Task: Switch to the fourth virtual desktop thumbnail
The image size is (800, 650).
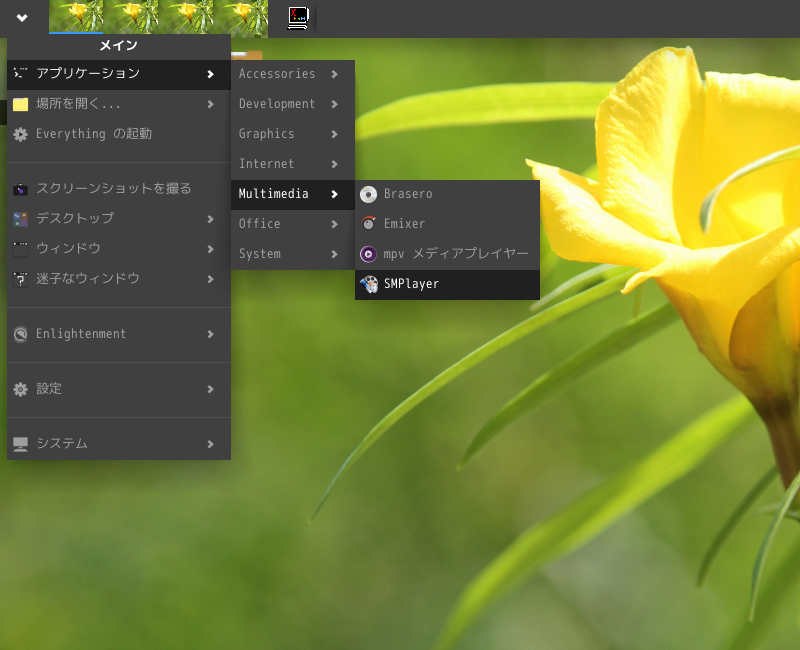Action: pos(241,17)
